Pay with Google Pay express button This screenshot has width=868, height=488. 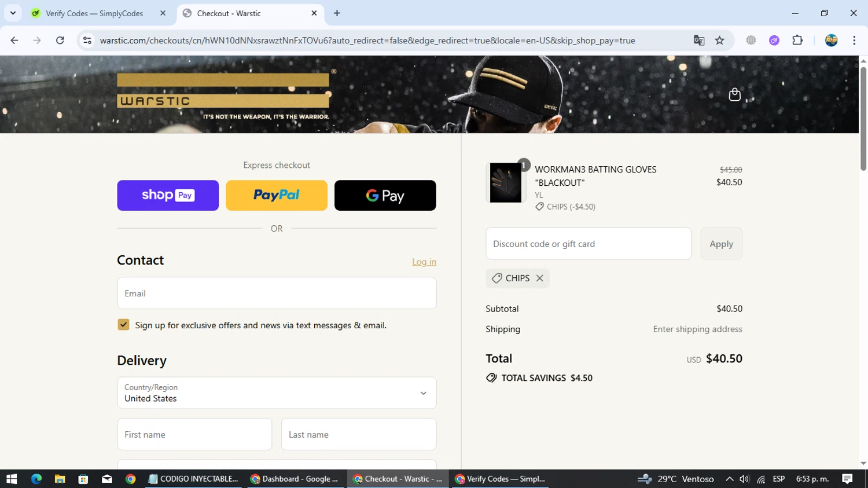pyautogui.click(x=385, y=195)
